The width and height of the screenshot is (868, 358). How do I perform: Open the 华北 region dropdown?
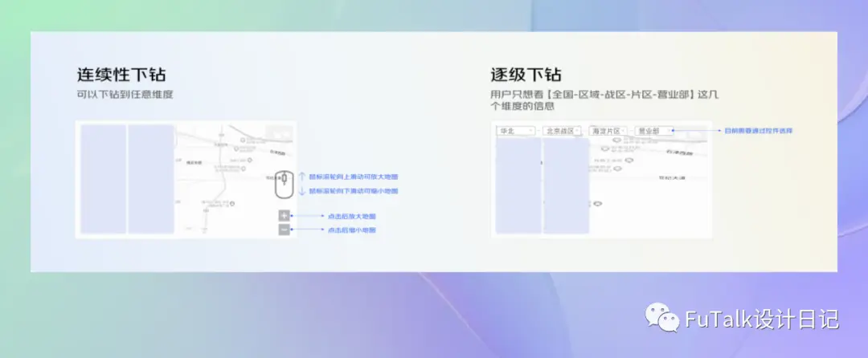[x=517, y=131]
